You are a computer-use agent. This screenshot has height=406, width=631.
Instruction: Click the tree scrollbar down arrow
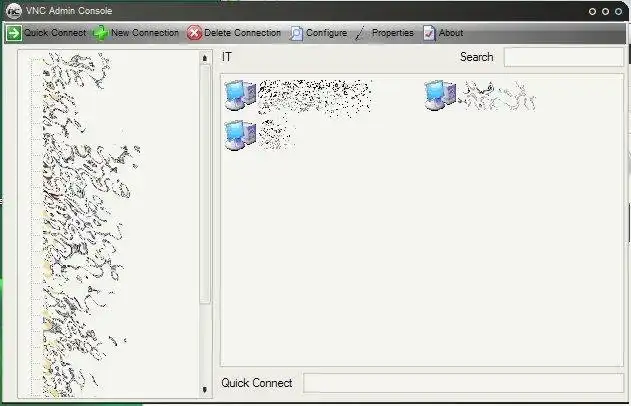point(205,390)
